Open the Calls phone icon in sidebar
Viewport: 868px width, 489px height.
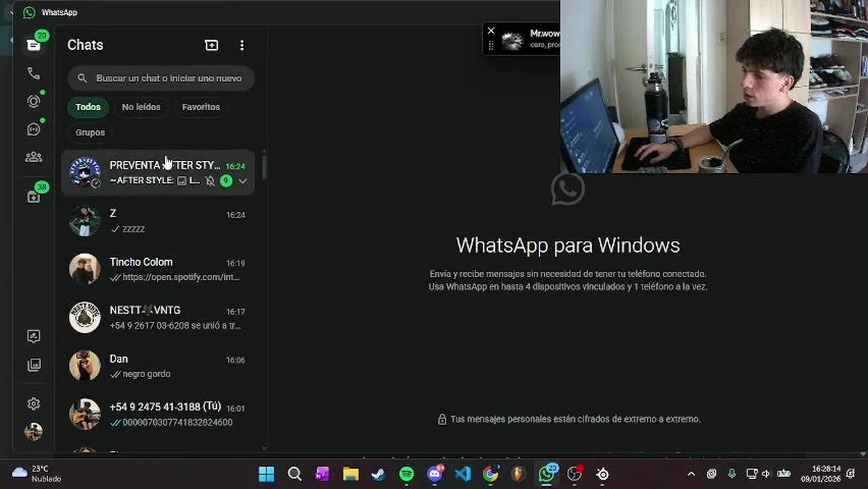33,73
